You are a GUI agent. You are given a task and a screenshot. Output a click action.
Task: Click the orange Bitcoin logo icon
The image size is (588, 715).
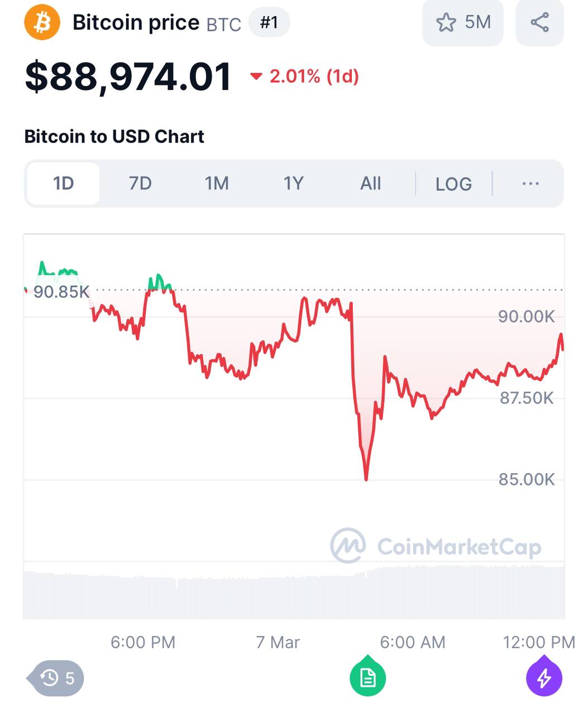coord(42,22)
